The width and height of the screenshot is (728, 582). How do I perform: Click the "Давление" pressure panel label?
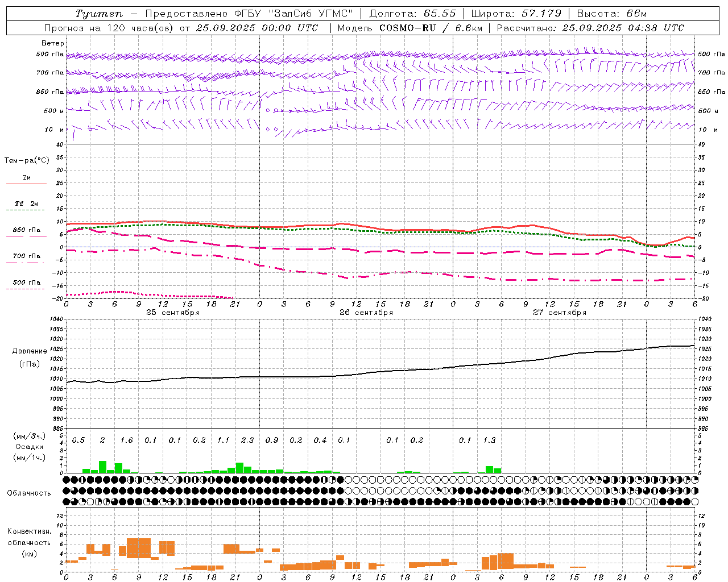30,351
